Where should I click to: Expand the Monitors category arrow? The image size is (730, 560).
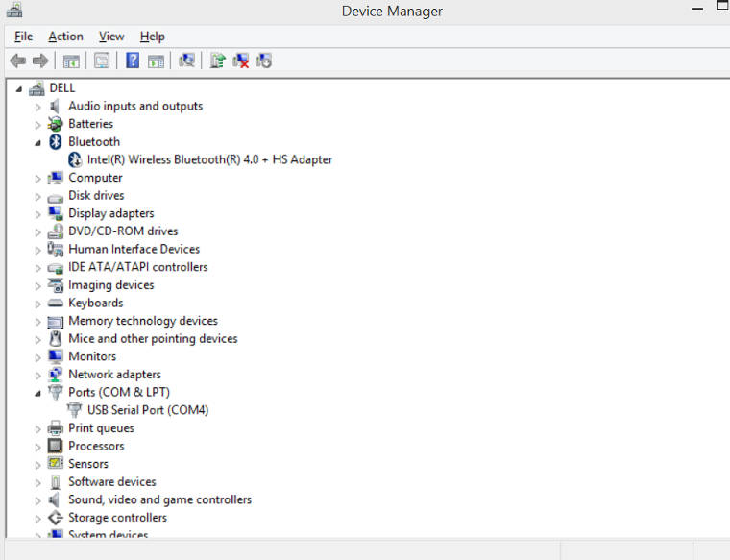point(37,357)
